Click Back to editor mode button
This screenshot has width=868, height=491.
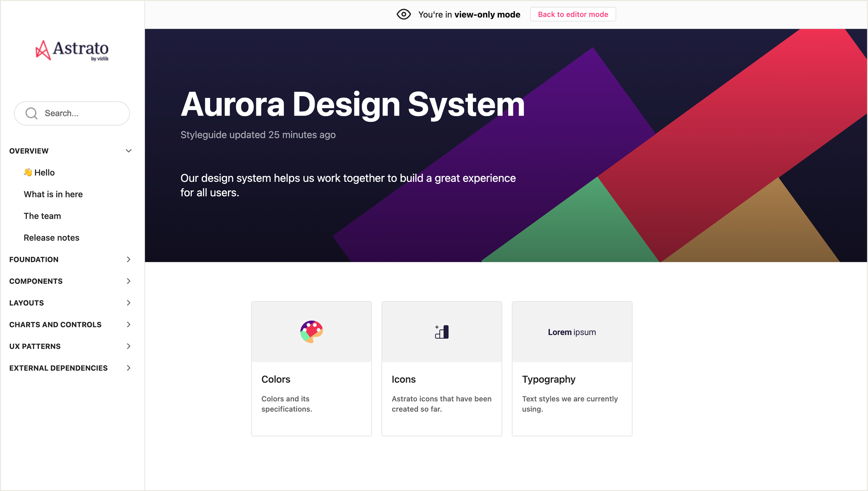(x=573, y=15)
